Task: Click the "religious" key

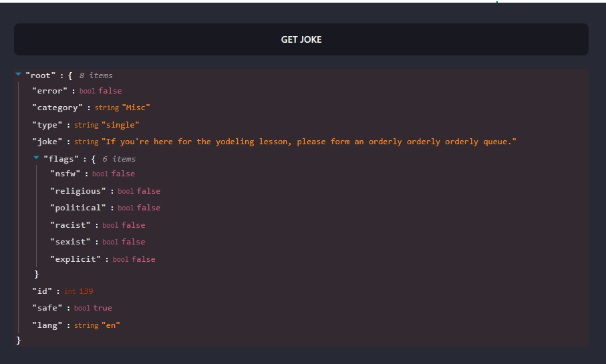Action: (x=78, y=191)
